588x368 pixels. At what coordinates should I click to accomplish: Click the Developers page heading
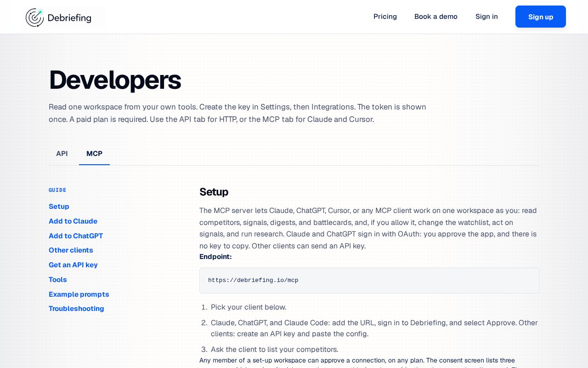point(115,80)
